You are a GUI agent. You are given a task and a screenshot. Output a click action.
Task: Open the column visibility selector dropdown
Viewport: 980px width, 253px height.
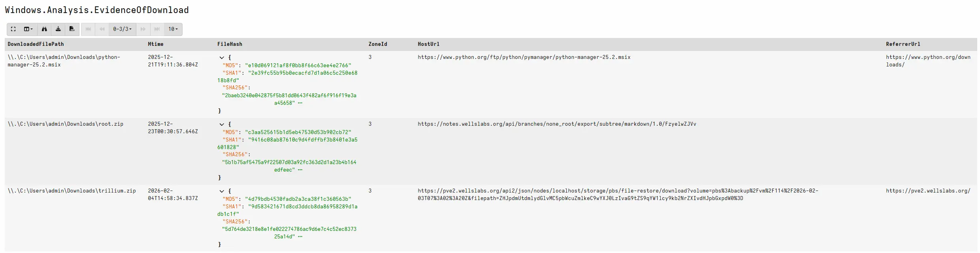[28, 29]
